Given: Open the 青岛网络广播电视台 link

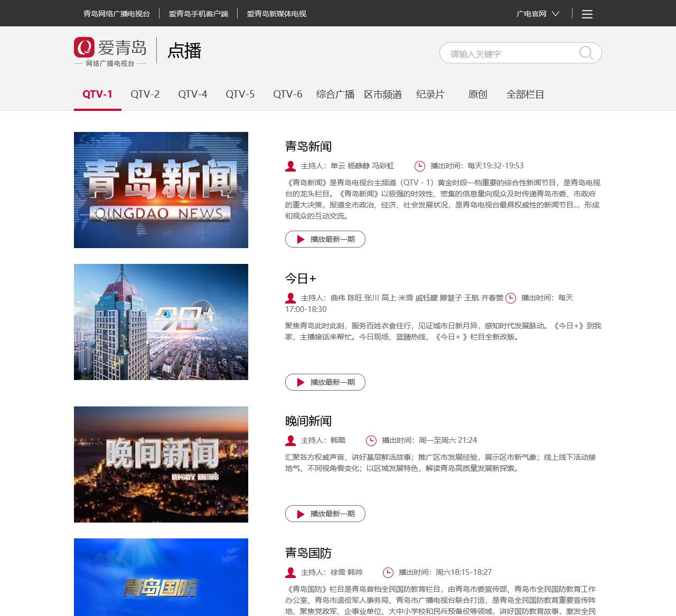Looking at the screenshot, I should [x=117, y=14].
